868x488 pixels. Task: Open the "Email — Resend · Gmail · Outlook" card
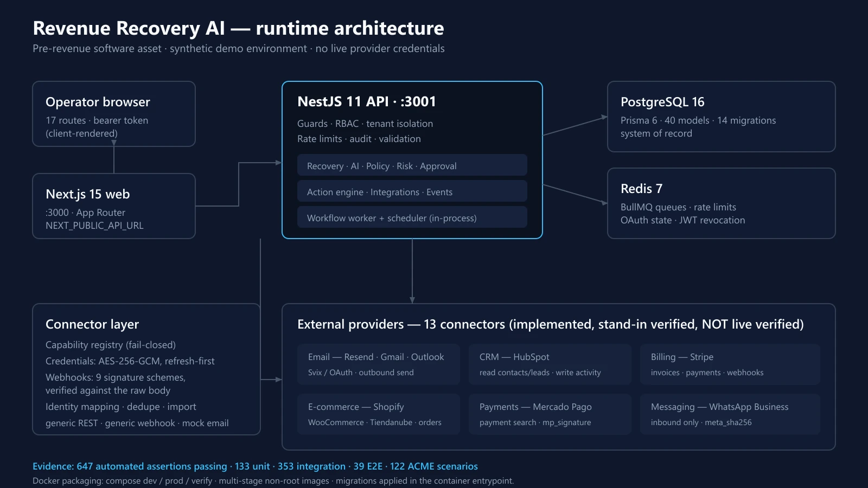[x=379, y=364]
